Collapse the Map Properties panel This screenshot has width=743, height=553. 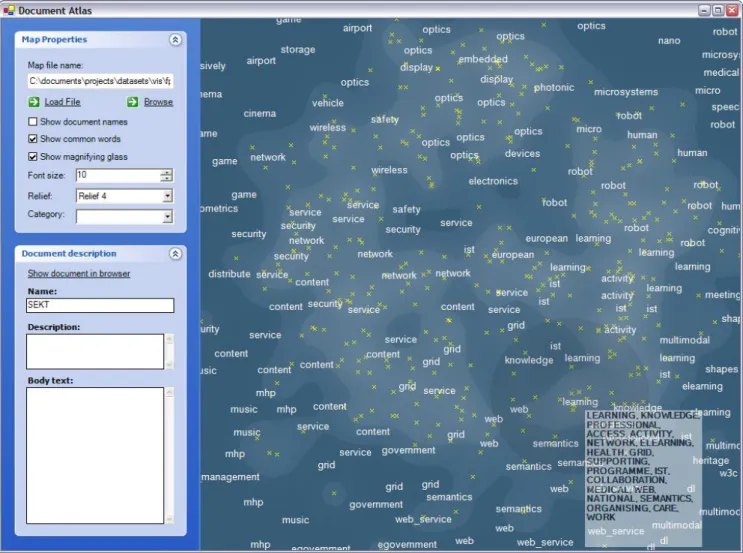coord(175,40)
